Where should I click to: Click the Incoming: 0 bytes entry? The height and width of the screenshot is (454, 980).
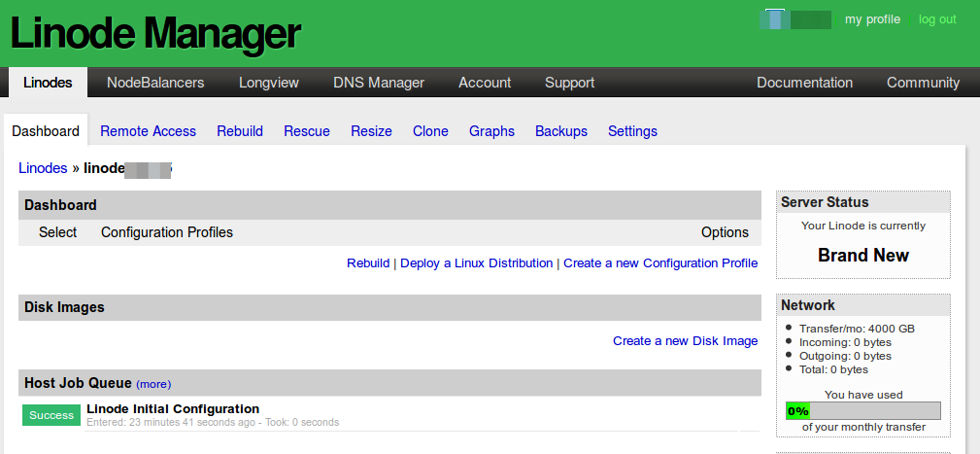point(845,342)
